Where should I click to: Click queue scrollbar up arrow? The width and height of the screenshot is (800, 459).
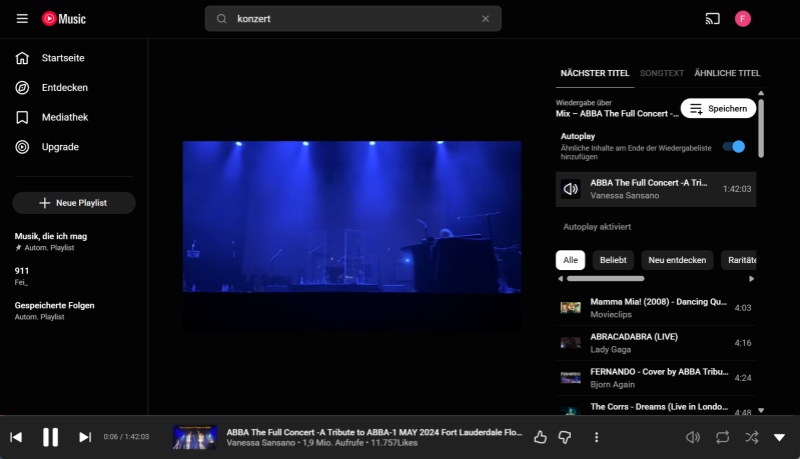761,93
